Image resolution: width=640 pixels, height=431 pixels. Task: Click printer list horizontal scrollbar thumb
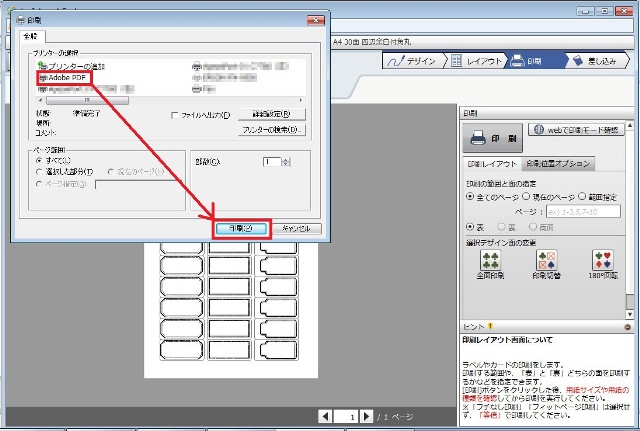(x=87, y=100)
